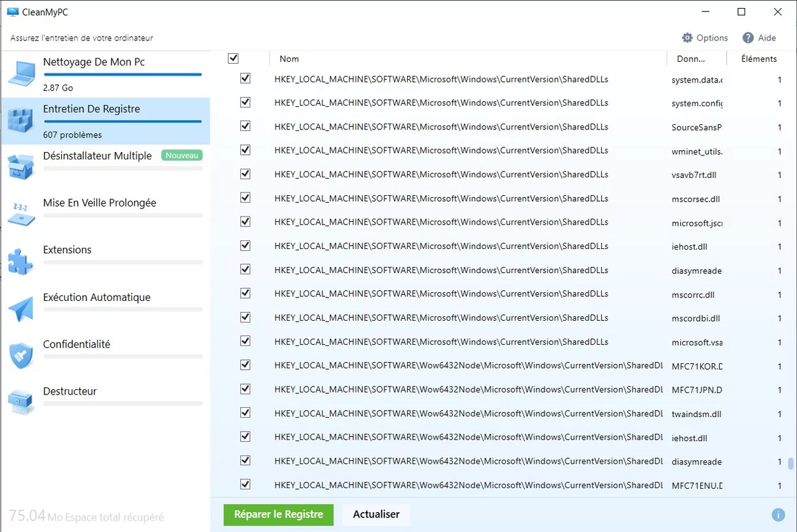Open the Désinstallateur Multiple box icon
797x532 pixels.
tap(21, 167)
